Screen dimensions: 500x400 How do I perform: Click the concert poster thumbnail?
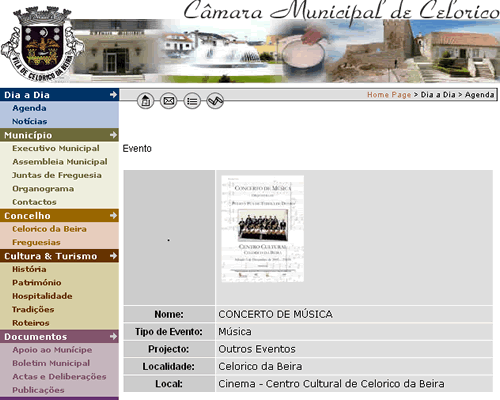(x=263, y=229)
